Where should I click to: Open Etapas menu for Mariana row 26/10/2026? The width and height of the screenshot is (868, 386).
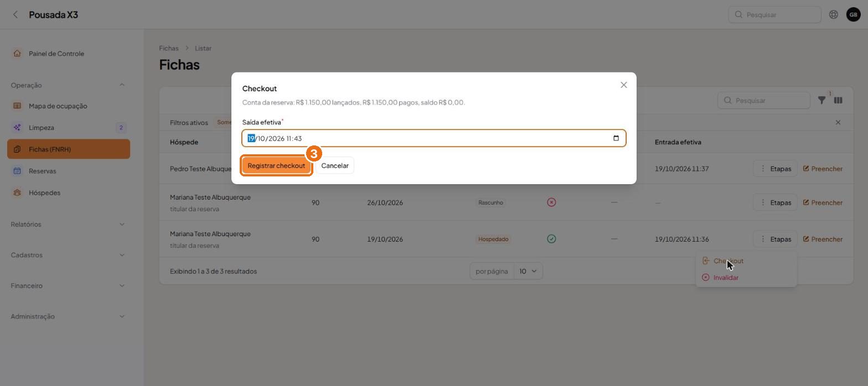[x=775, y=202]
